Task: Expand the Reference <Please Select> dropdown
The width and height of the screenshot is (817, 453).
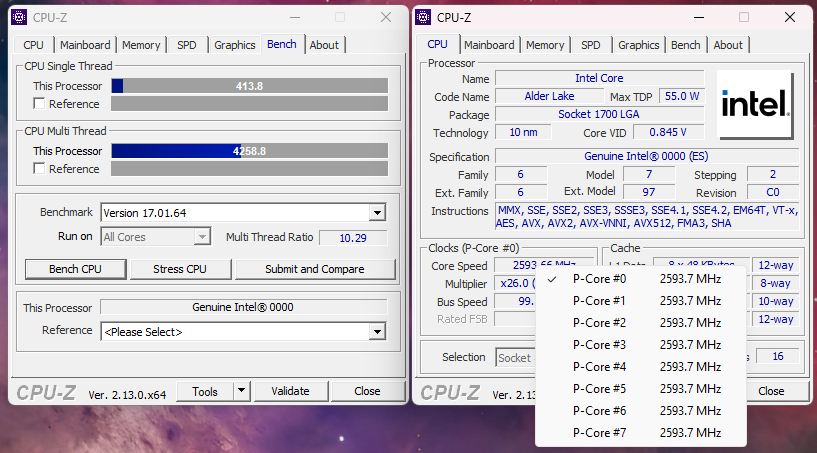Action: 377,332
